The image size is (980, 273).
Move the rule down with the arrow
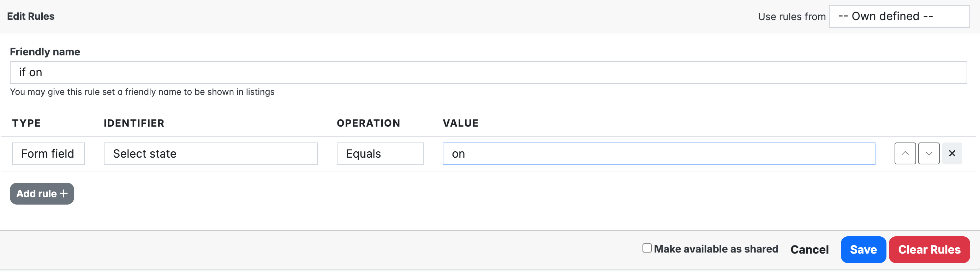coord(929,154)
